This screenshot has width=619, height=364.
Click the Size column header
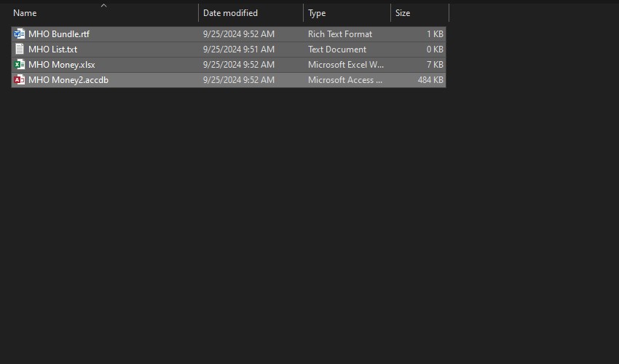403,13
